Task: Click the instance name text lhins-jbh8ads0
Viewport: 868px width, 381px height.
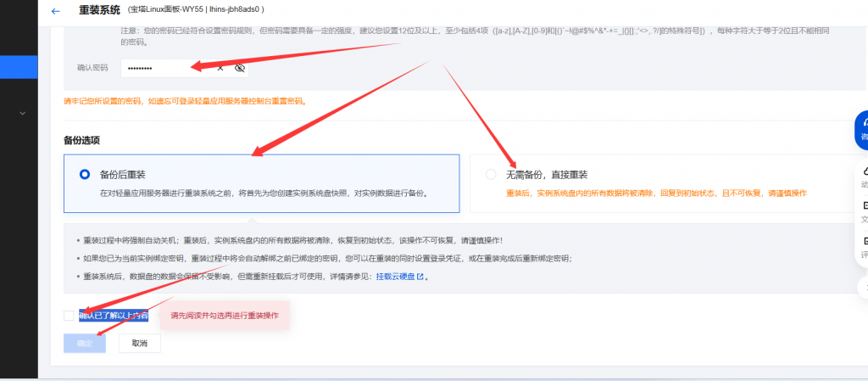Action: tap(233, 10)
